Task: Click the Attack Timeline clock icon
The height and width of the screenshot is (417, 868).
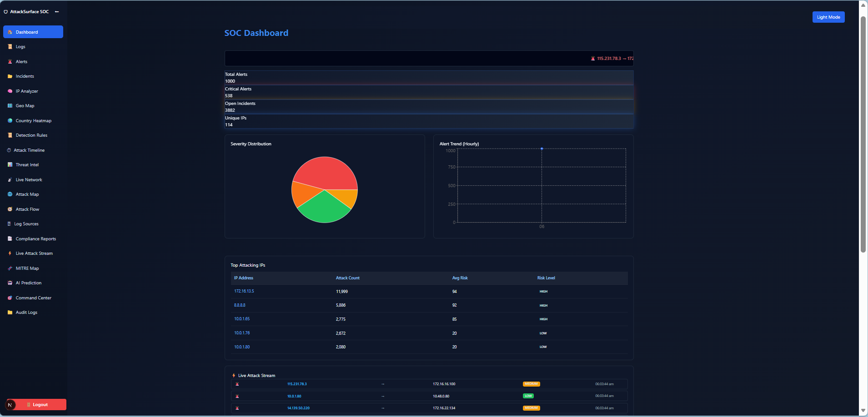Action: 9,150
